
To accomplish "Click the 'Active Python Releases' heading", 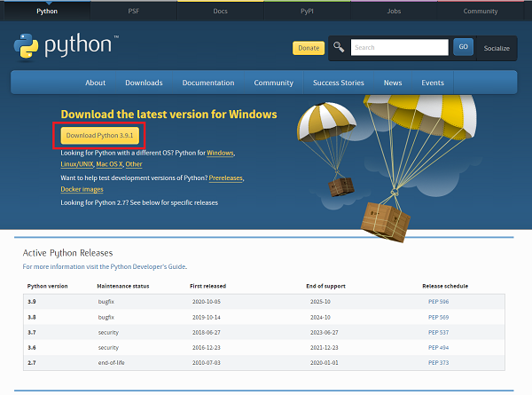I will click(67, 253).
